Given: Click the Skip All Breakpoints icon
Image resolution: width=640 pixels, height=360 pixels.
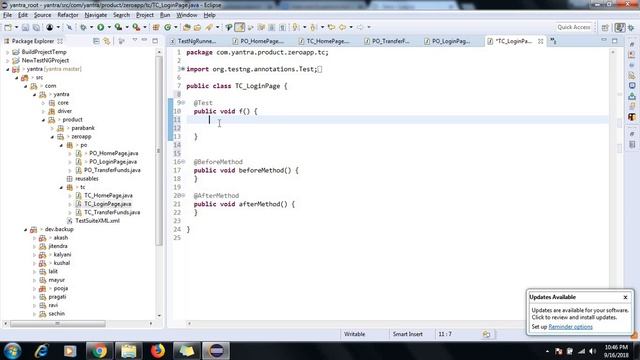Looking at the screenshot, I should [x=69, y=27].
